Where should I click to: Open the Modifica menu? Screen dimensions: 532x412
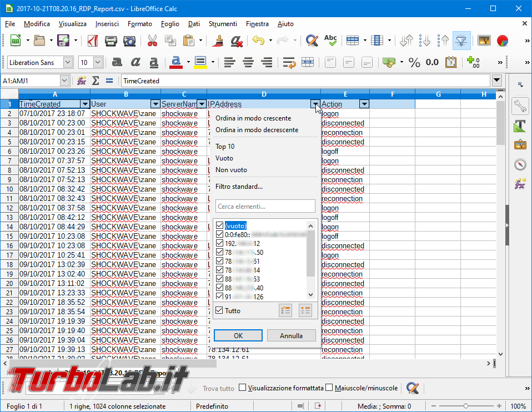coord(37,24)
